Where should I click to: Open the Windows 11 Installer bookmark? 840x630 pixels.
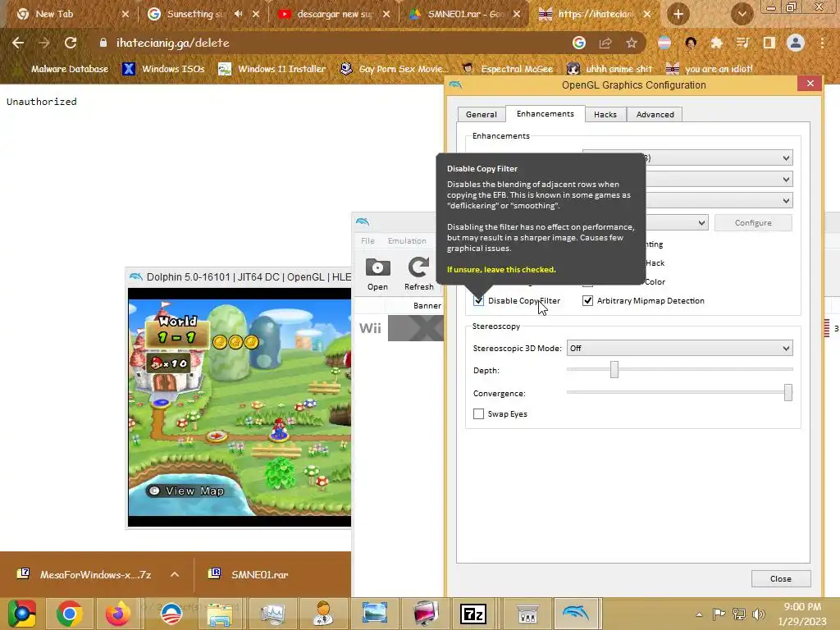(x=272, y=69)
